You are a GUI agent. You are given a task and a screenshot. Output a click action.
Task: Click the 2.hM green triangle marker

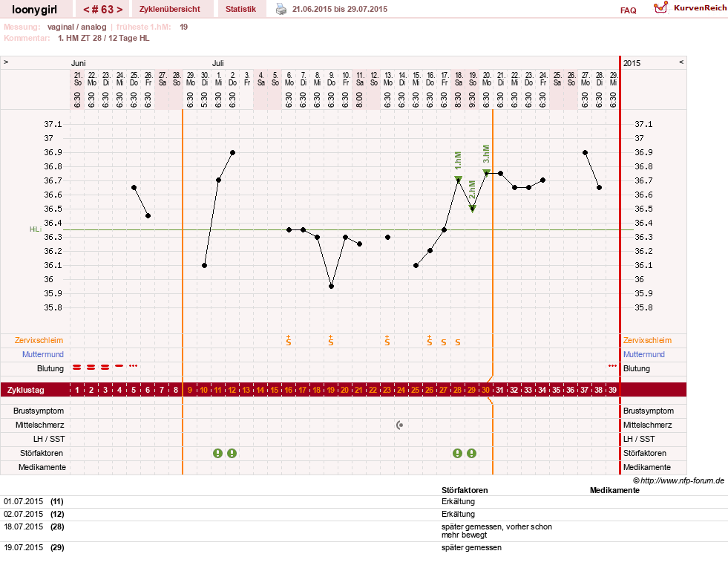(x=472, y=209)
